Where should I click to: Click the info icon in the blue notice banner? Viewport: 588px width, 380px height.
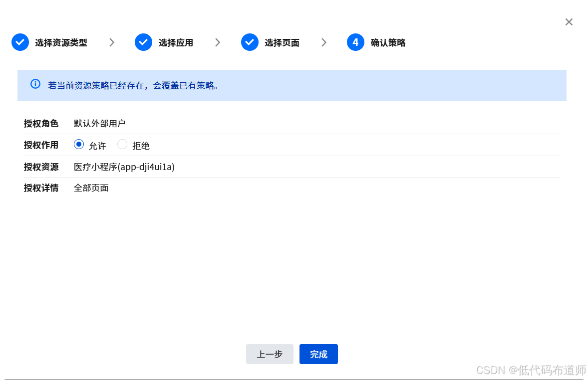[x=35, y=84]
